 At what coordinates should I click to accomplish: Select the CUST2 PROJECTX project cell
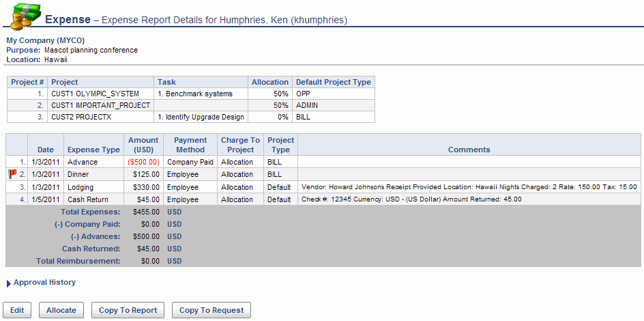point(101,117)
